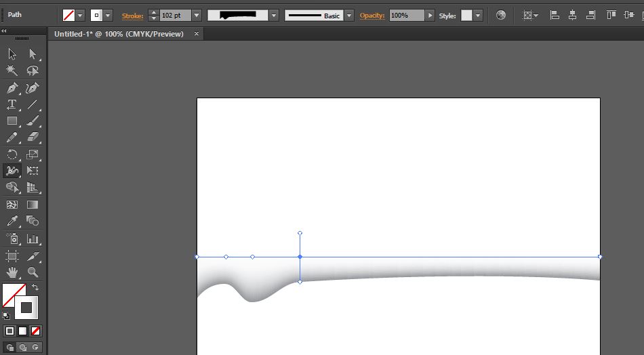Open the fill color dropdown in control bar
This screenshot has height=355, width=644.
tap(80, 16)
